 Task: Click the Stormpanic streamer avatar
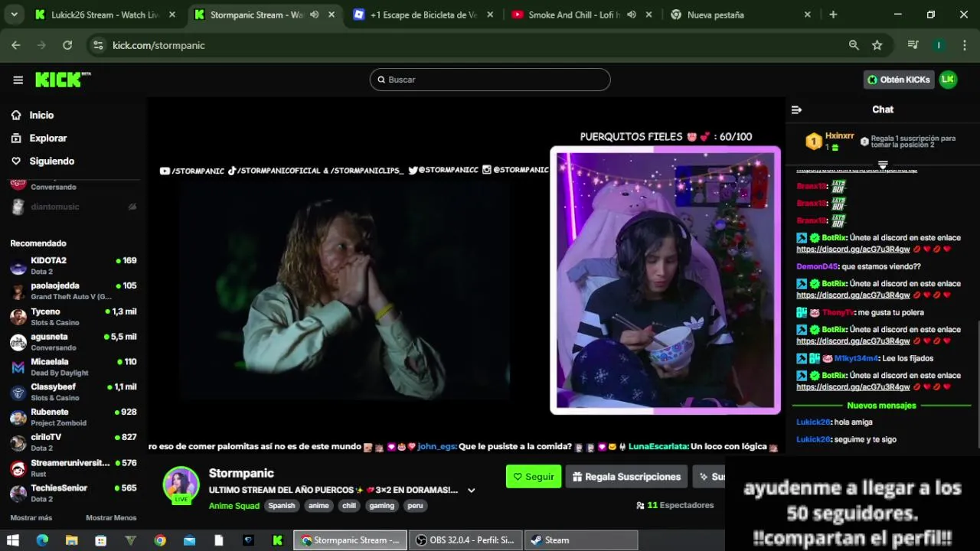click(x=181, y=485)
